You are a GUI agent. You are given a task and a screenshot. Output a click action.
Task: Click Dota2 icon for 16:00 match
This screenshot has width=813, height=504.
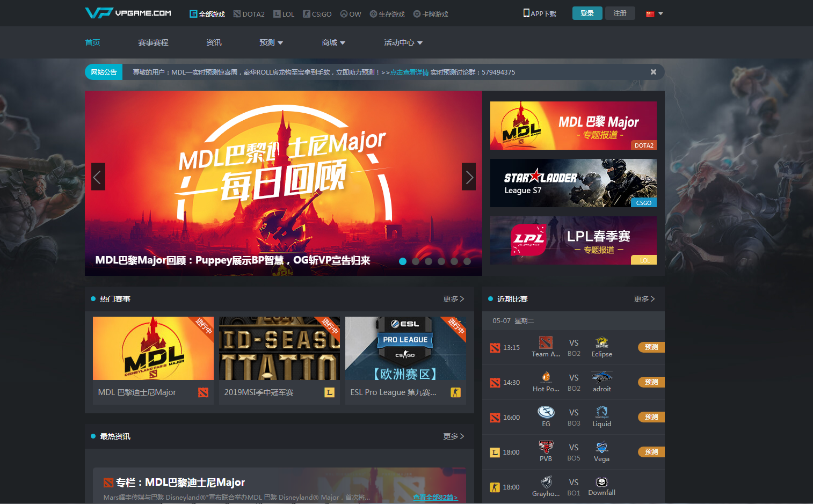pos(495,418)
